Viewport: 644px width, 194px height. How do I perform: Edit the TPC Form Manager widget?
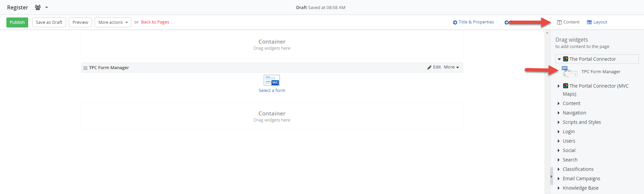pyautogui.click(x=437, y=67)
